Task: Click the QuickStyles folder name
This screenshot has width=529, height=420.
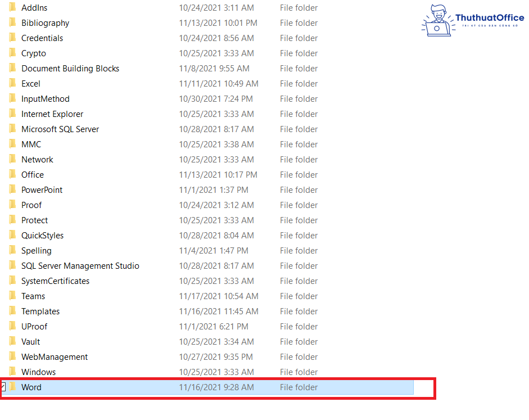Action: click(42, 236)
